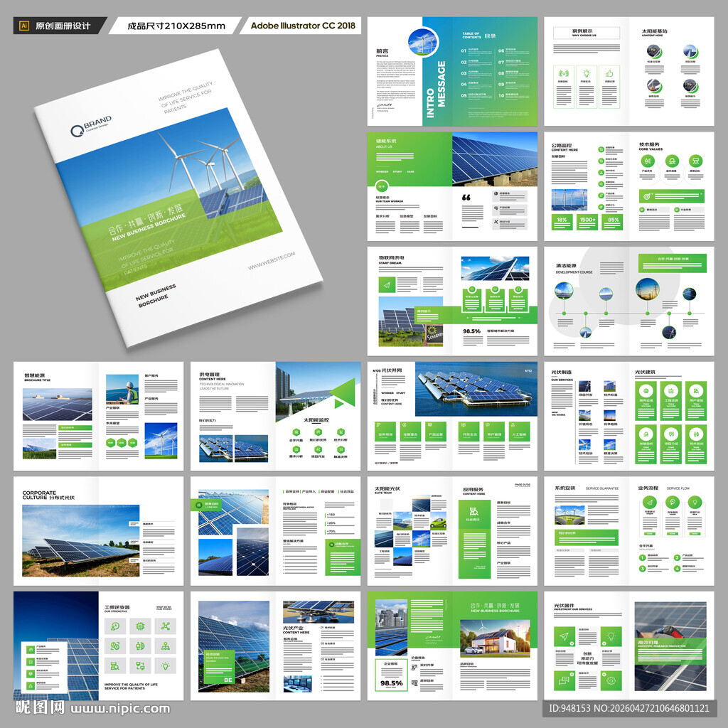Click the 光伏制造 OUR SERVICES heading

click(x=562, y=375)
